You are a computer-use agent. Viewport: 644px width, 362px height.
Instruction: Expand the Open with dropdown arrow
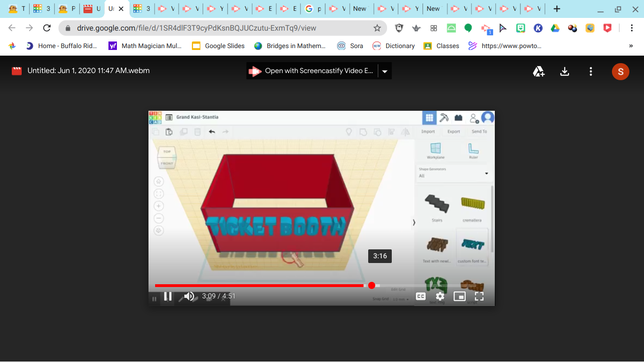click(385, 71)
